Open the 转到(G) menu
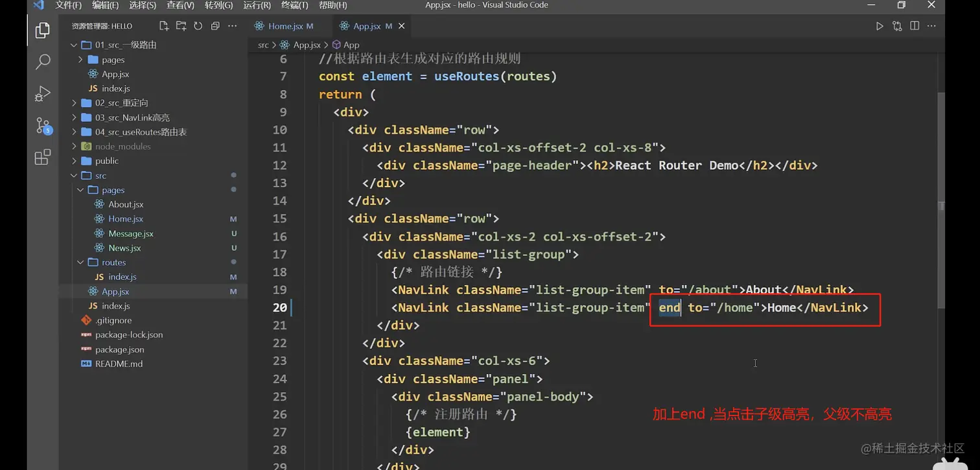 pos(218,5)
